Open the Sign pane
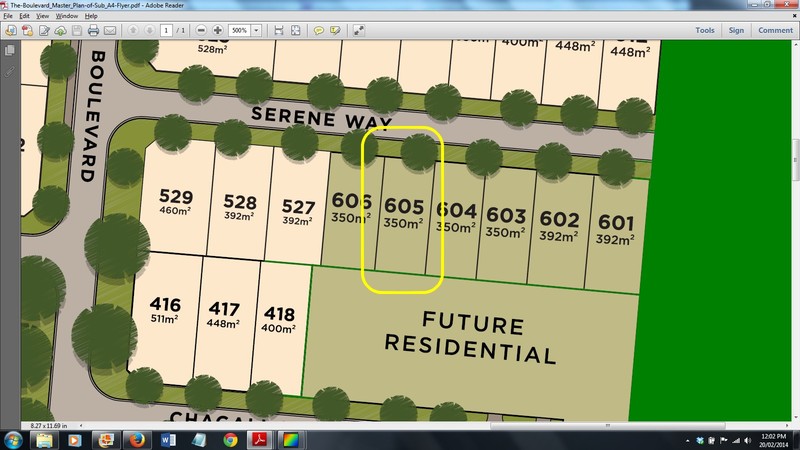The height and width of the screenshot is (450, 800). click(736, 31)
